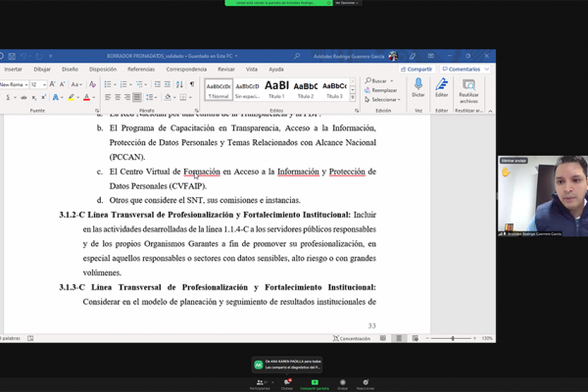The image size is (588, 392).
Task: Open the underline style dropdown arrow
Action: click(15, 98)
